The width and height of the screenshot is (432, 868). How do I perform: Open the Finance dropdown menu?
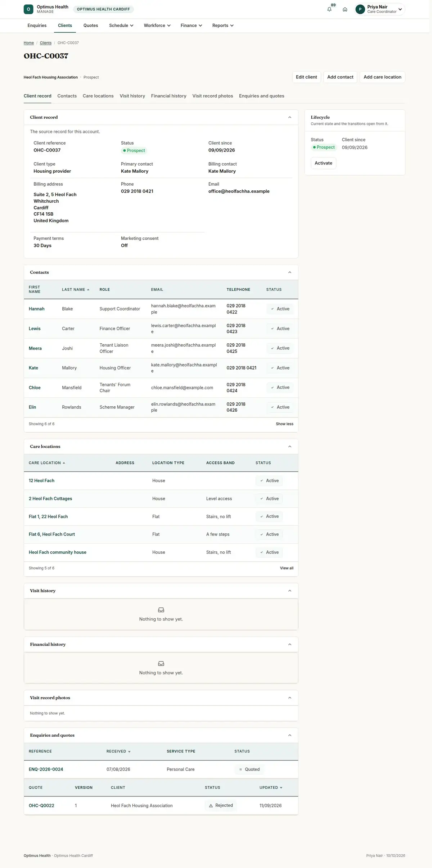(191, 26)
